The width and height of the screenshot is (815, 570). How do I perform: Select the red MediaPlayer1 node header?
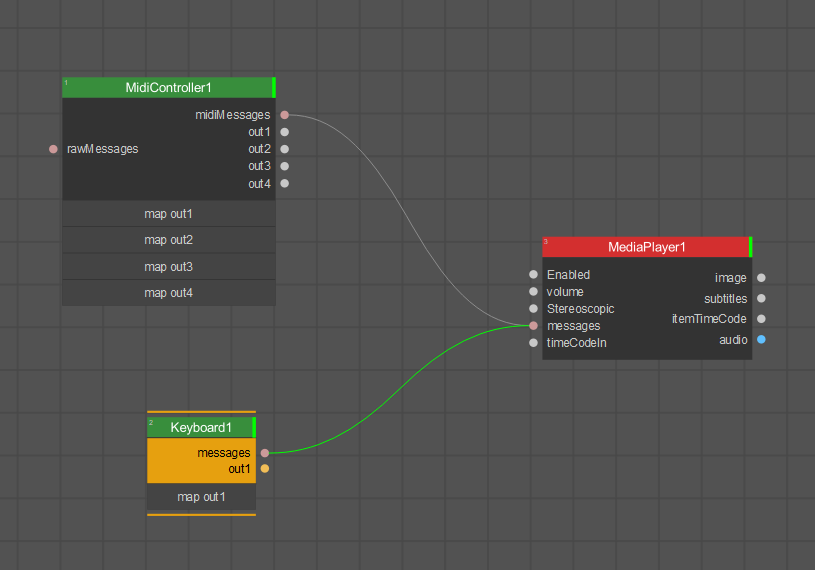647,247
